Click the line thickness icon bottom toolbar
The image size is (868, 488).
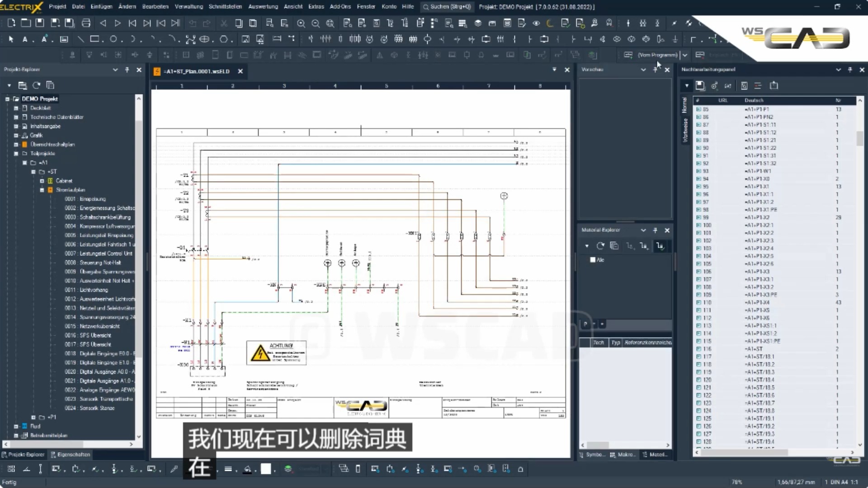pos(228,469)
